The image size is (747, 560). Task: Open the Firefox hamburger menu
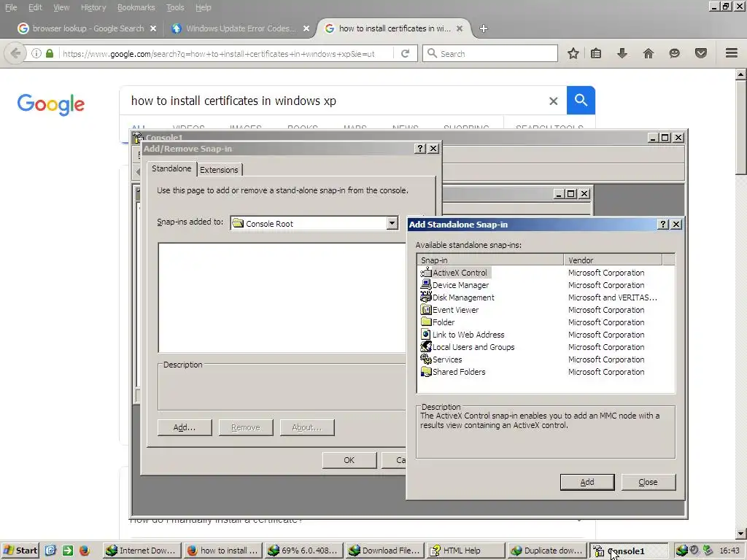[731, 53]
